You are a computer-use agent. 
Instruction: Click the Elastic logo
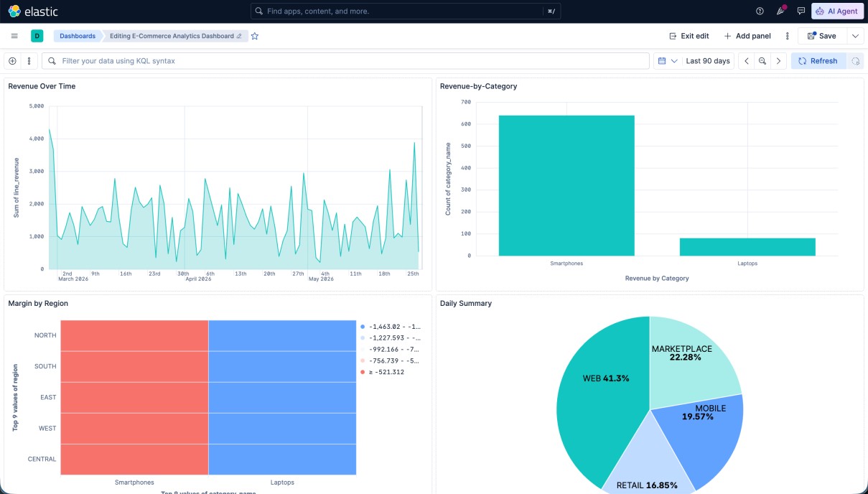pyautogui.click(x=33, y=11)
